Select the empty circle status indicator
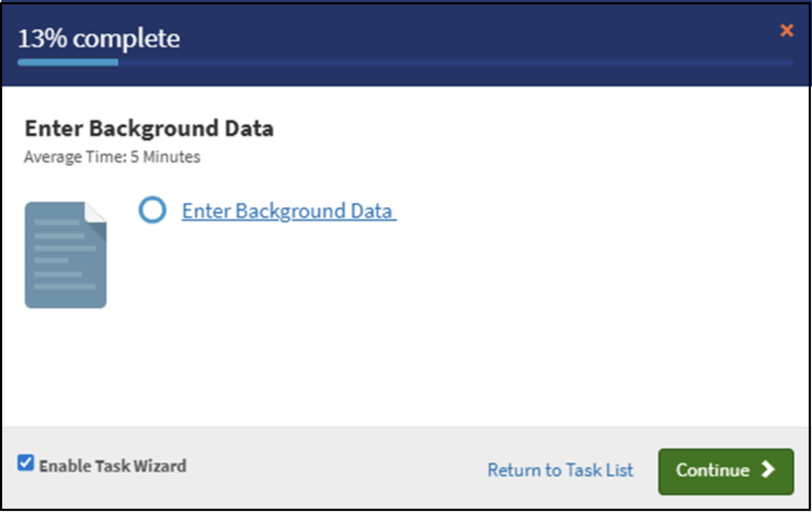Image resolution: width=812 pixels, height=512 pixels. click(152, 210)
